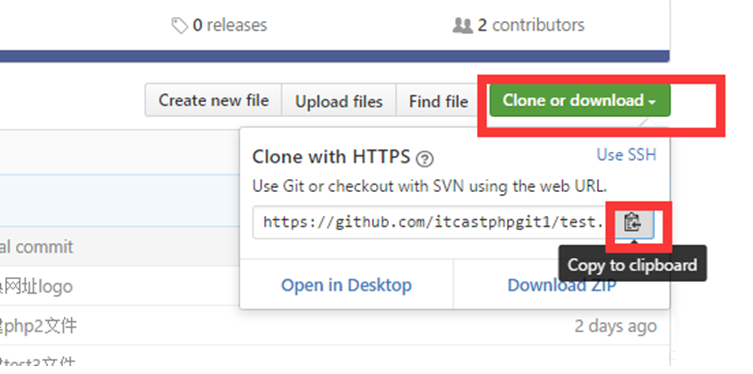Viewport: 753px width, 374px height.
Task: Open commit message containing php2文件
Action: click(x=38, y=326)
